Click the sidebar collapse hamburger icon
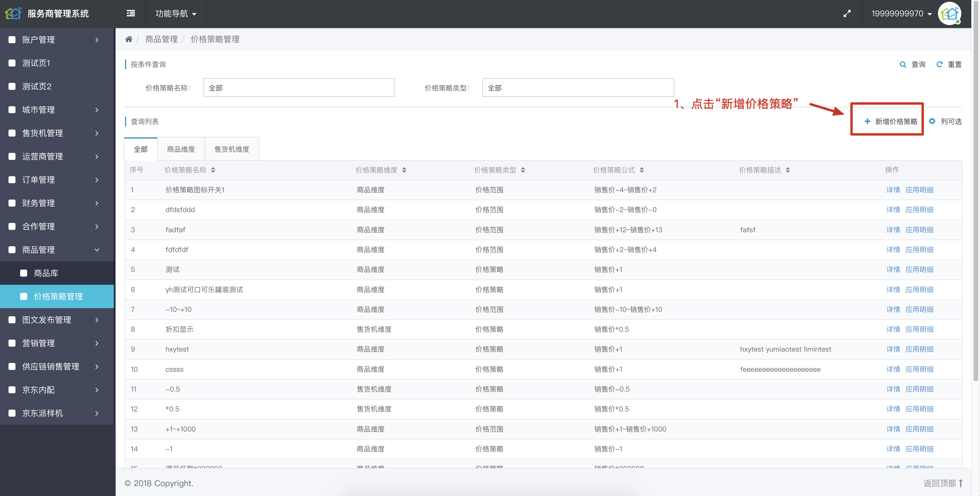Image resolution: width=980 pixels, height=496 pixels. click(131, 14)
